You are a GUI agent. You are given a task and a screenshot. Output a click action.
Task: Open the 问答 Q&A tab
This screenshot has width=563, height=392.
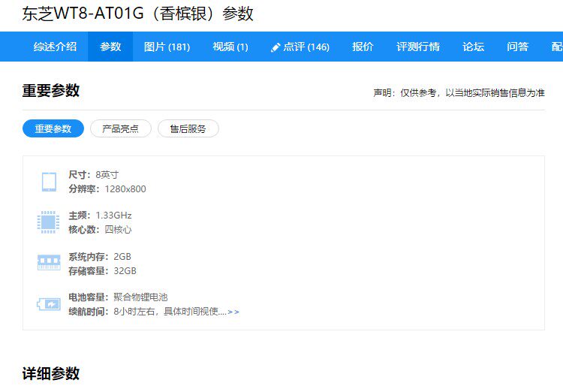click(x=517, y=47)
